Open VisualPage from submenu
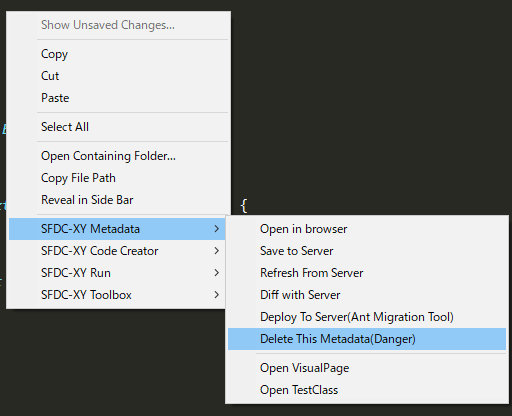512x416 pixels. [x=367, y=368]
